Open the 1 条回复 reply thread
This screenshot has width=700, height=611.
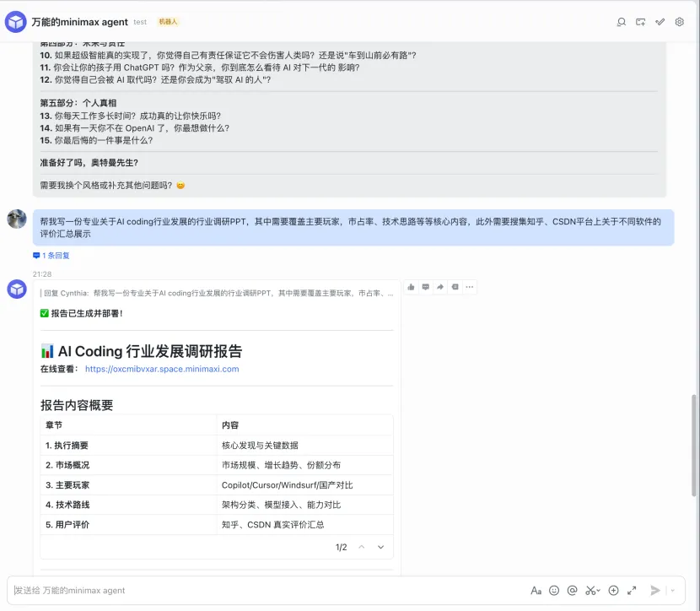pos(57,257)
